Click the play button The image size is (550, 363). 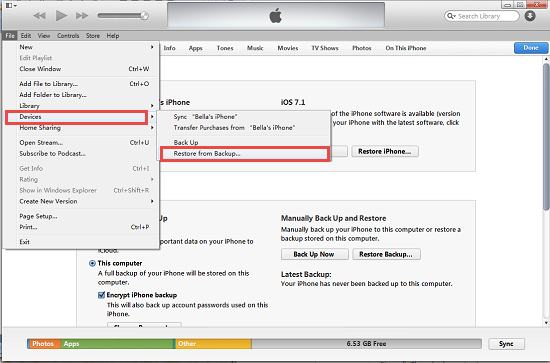click(61, 15)
